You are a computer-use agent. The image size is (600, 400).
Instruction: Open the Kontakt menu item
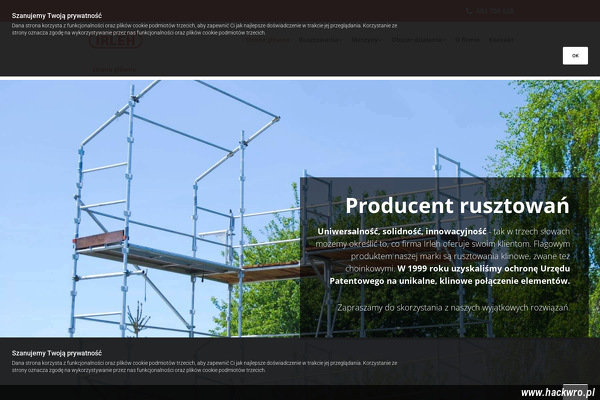(x=501, y=40)
